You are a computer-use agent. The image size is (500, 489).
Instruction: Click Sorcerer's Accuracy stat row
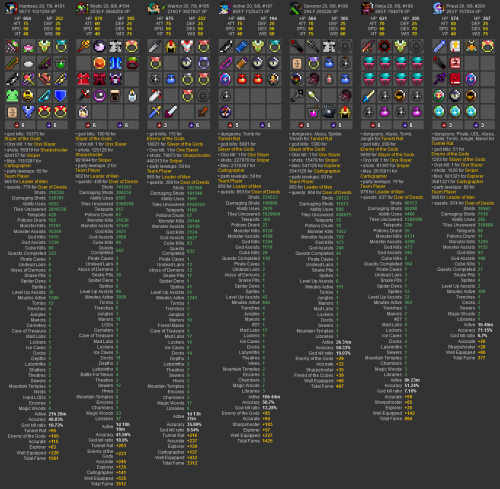(x=333, y=348)
